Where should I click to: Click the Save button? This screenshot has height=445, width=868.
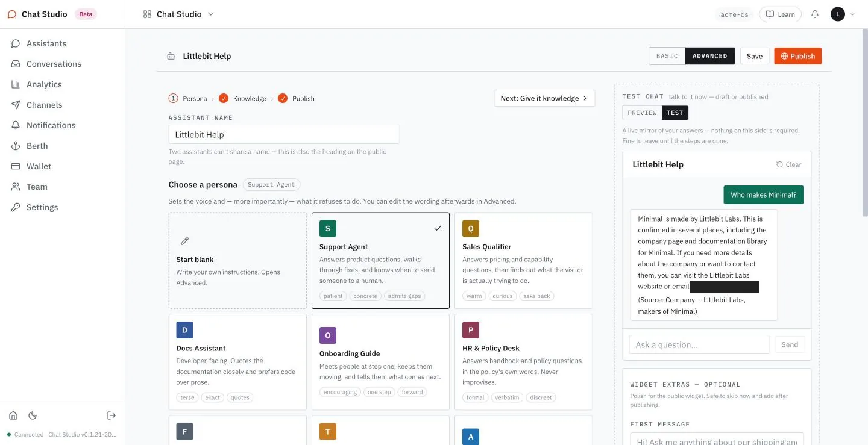(755, 56)
